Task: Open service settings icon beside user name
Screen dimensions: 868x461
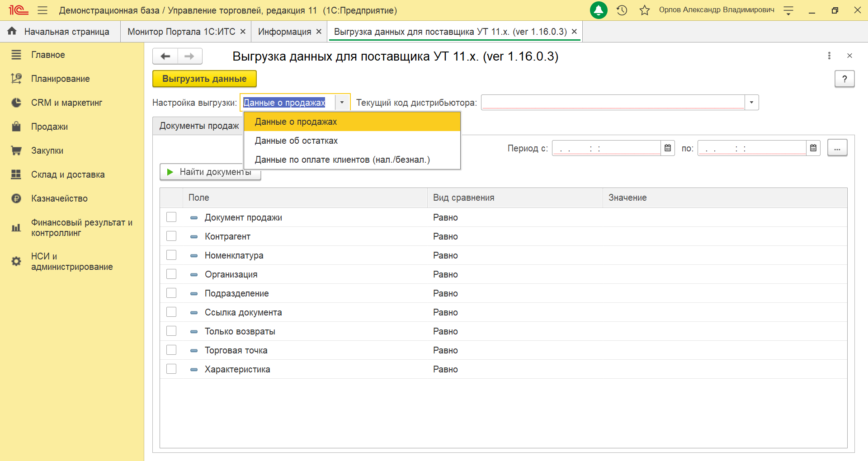Action: (x=788, y=10)
